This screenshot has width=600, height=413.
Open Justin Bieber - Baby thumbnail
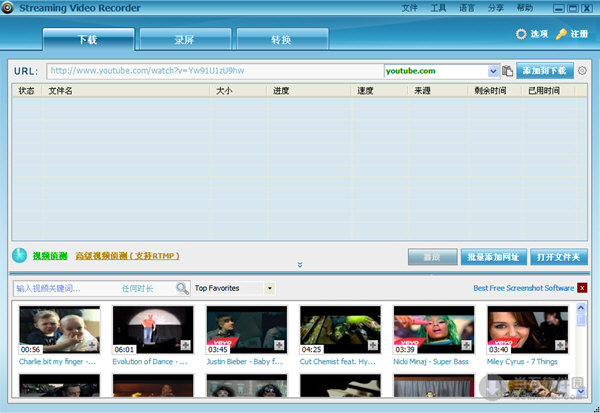point(247,330)
